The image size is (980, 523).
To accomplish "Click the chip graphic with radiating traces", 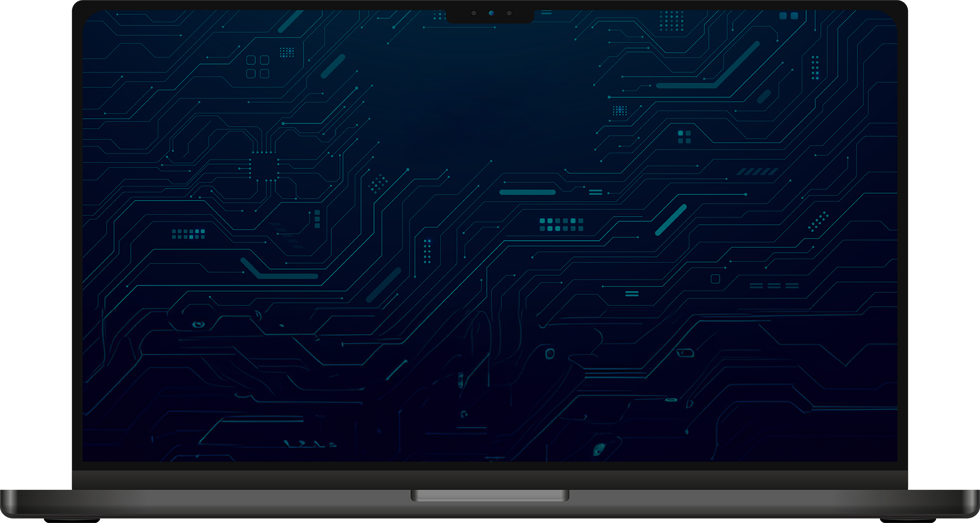I will click(263, 166).
